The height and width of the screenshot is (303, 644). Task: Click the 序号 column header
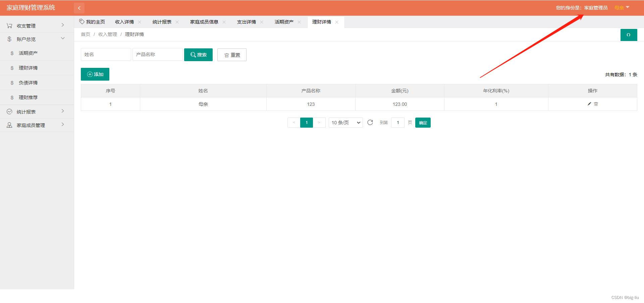(x=110, y=91)
